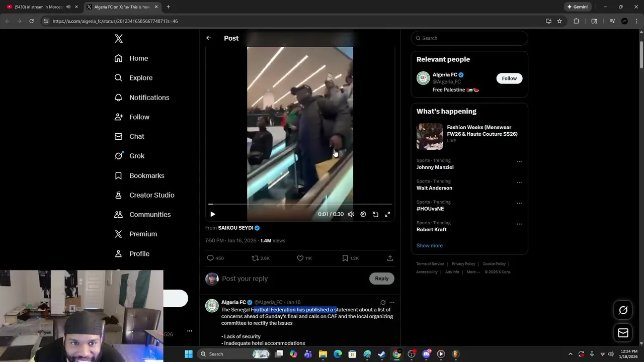
Task: Click the Communities icon in sidebar
Action: [x=118, y=215]
